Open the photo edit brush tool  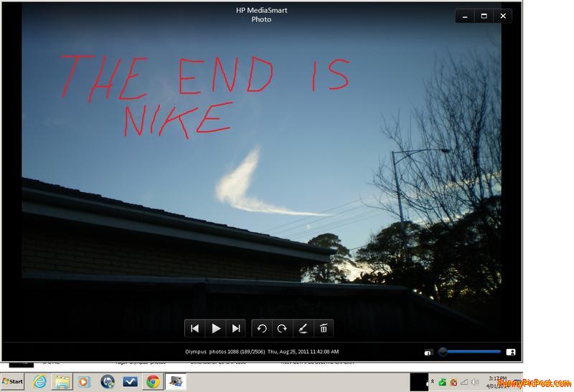click(x=303, y=328)
